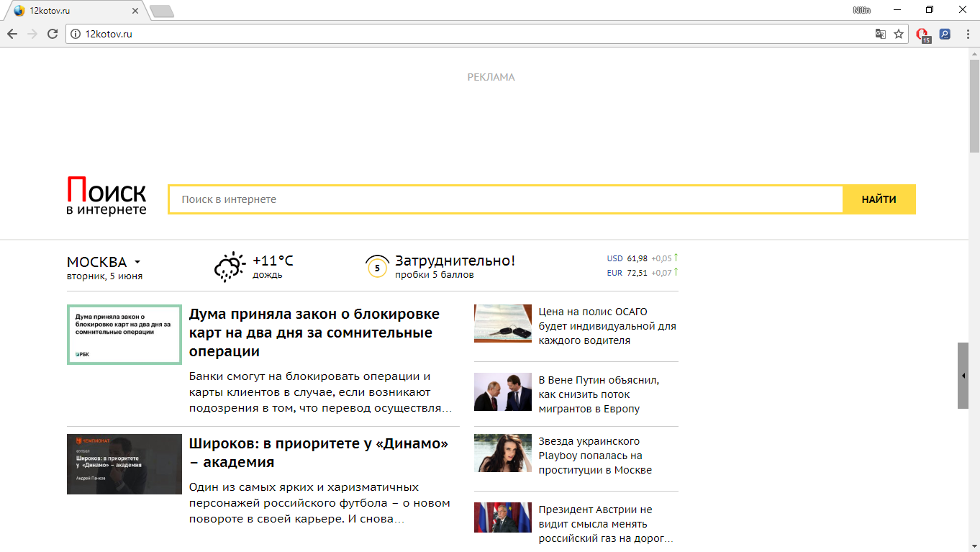Click inside the Поиск в интернете search field
This screenshot has width=980, height=552.
click(x=504, y=199)
